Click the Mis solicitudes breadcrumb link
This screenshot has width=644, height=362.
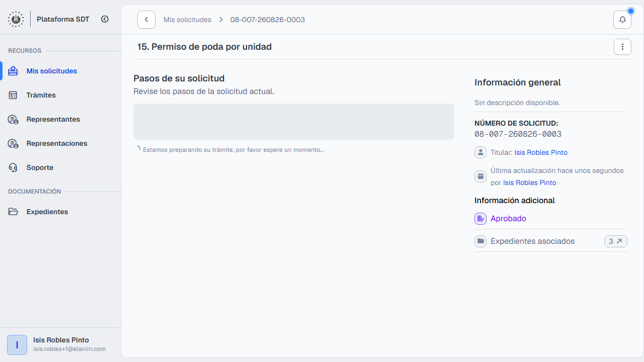pos(187,20)
